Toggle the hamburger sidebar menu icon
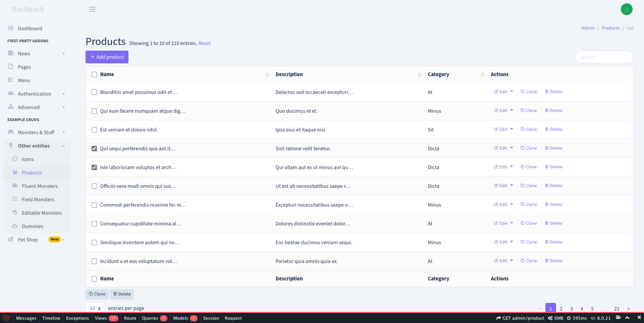The width and height of the screenshot is (644, 323). coord(92,9)
